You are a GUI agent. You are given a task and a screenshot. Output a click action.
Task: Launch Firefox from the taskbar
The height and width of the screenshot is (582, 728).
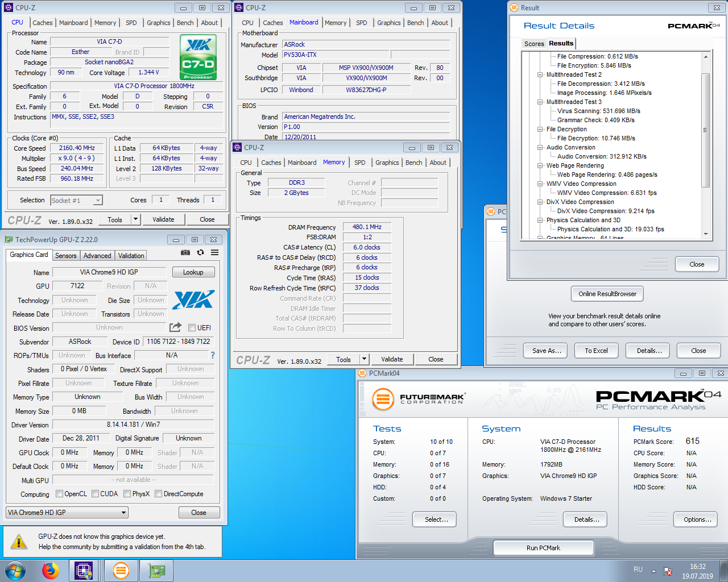pos(51,570)
